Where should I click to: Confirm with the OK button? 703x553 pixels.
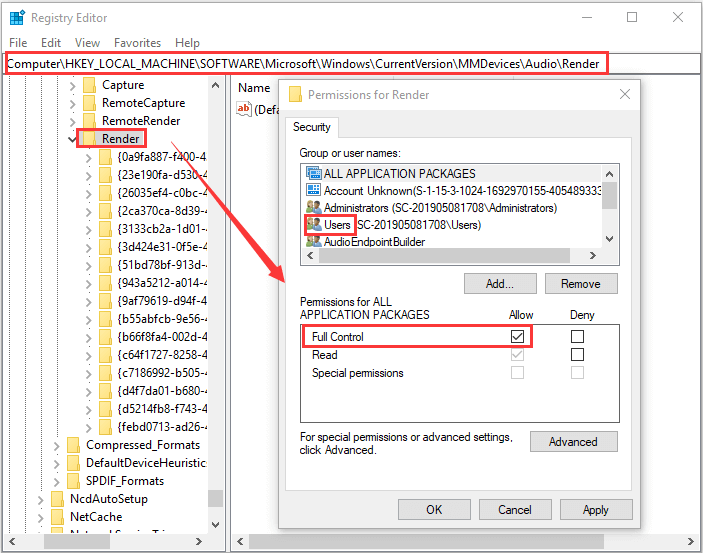[434, 509]
